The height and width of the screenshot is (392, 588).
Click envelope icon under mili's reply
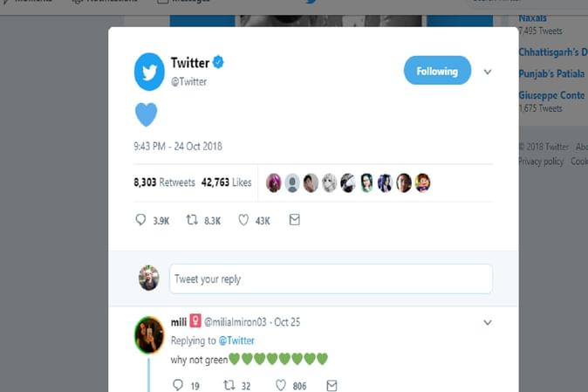pos(332,384)
